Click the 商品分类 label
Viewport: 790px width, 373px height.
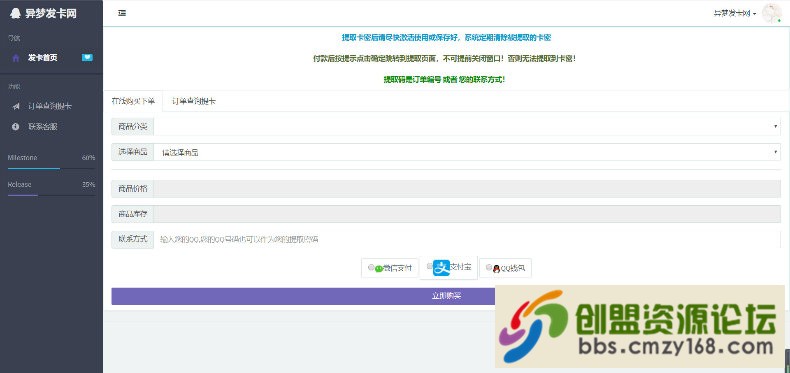[133, 127]
